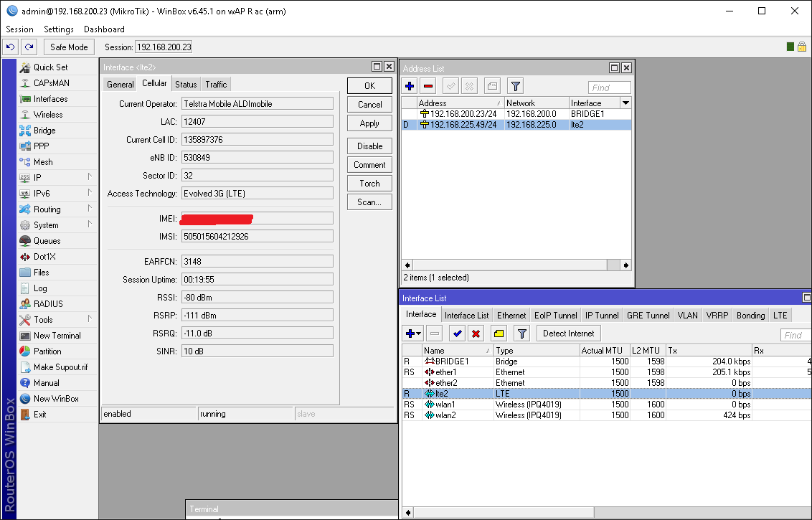This screenshot has width=812, height=520.
Task: Click the filter funnel icon in Address List
Action: (515, 86)
